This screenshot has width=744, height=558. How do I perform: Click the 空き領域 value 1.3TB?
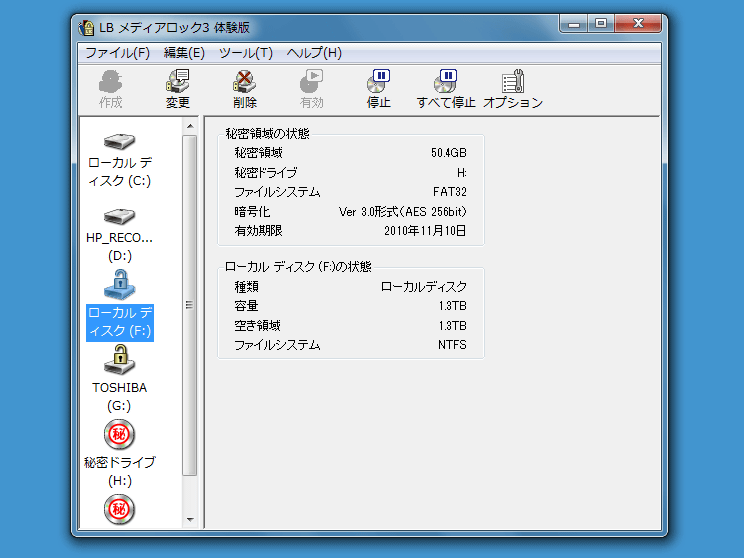point(453,326)
